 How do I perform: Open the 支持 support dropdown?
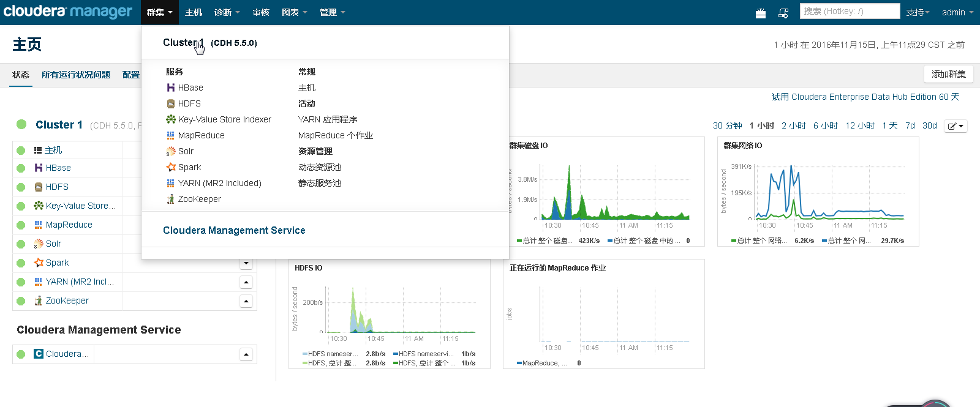pyautogui.click(x=918, y=12)
